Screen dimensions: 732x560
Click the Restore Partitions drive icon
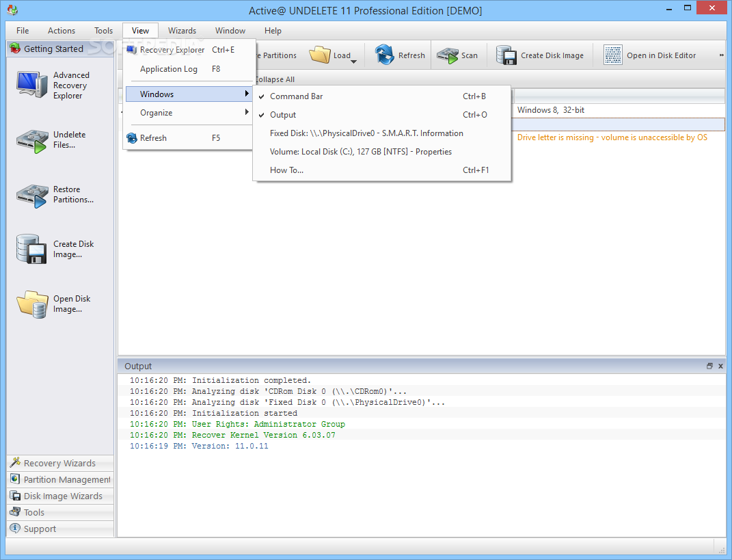pyautogui.click(x=31, y=196)
